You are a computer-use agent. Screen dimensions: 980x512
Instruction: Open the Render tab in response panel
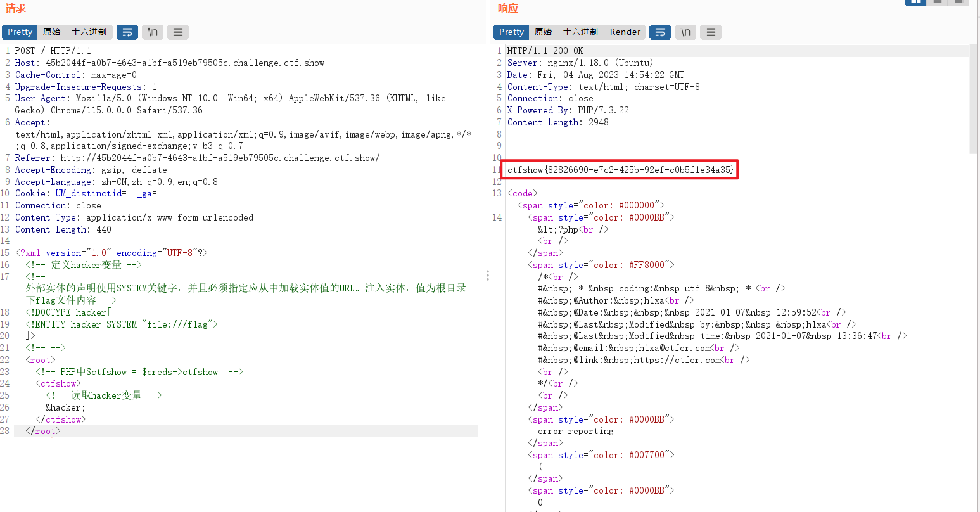[x=625, y=32]
